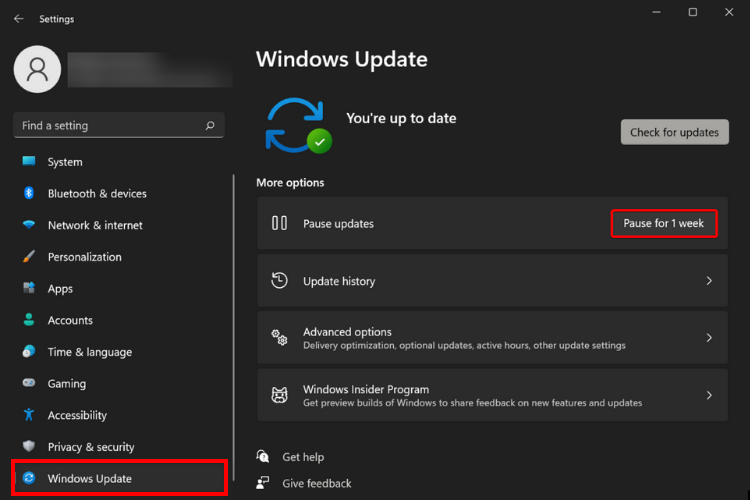Click the System monitor icon
The width and height of the screenshot is (750, 500).
coord(29,161)
